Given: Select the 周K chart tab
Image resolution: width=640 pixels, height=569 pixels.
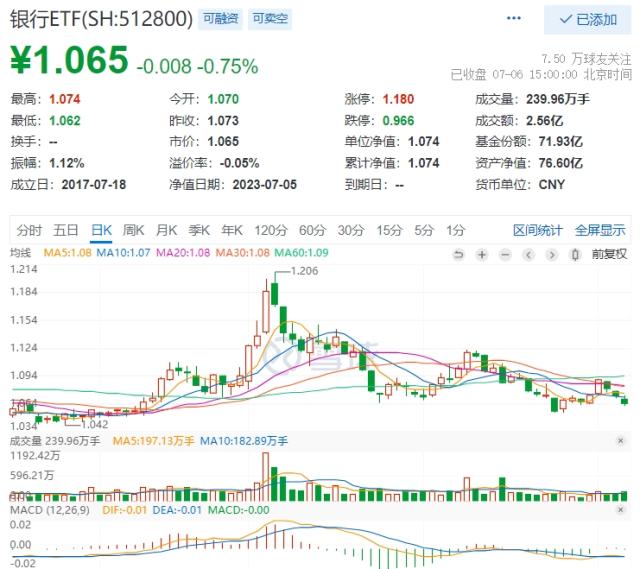Looking at the screenshot, I should point(133,230).
